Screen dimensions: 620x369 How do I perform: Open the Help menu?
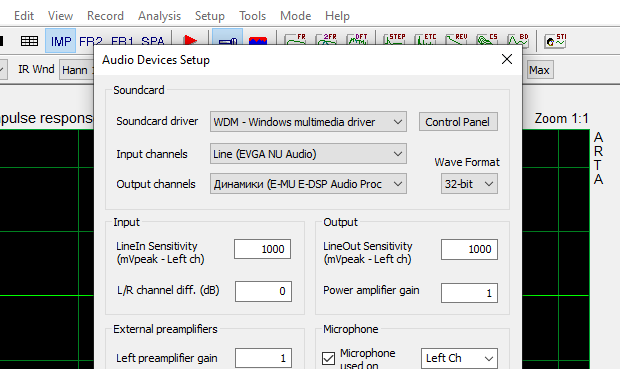pyautogui.click(x=337, y=16)
